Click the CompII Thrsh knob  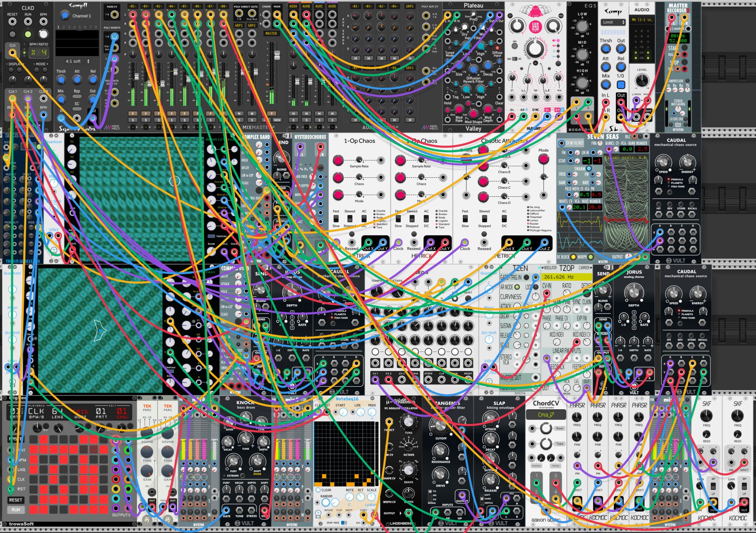(61, 79)
